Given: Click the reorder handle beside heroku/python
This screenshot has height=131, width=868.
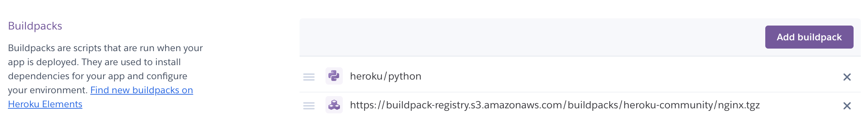Looking at the screenshot, I should (309, 77).
